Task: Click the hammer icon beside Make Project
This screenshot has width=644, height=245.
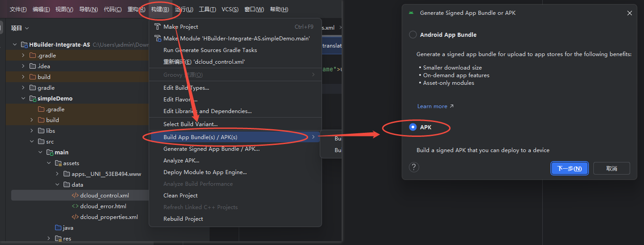Action: (157, 26)
